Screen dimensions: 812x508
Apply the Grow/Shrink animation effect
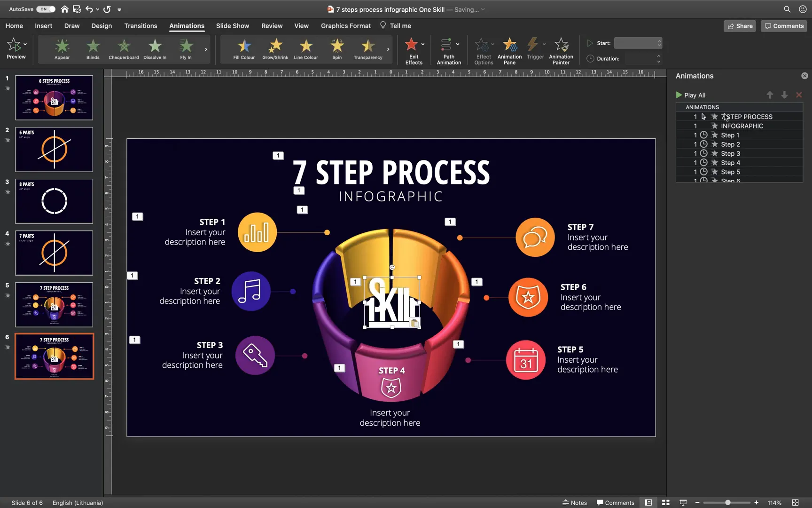[x=275, y=49]
